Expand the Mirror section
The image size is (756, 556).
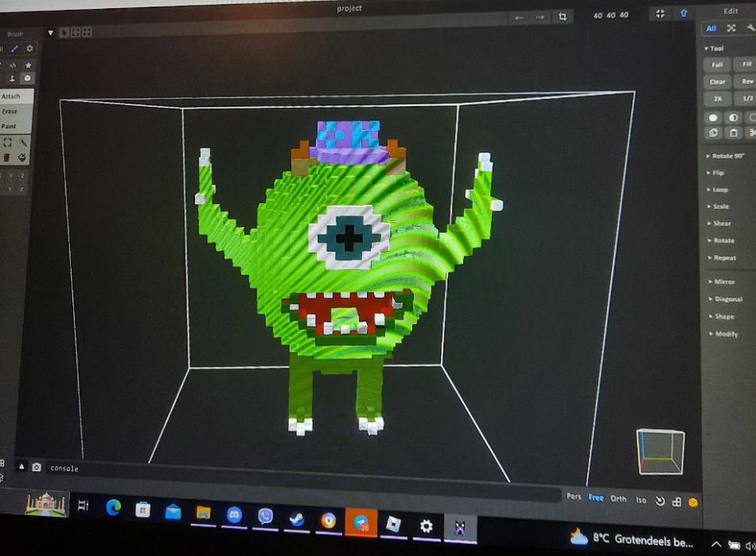(x=721, y=281)
